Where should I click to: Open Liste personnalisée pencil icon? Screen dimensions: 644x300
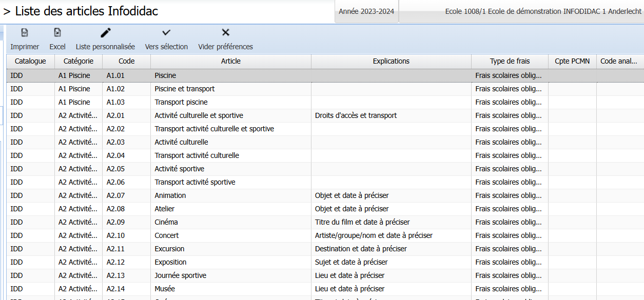pos(105,33)
